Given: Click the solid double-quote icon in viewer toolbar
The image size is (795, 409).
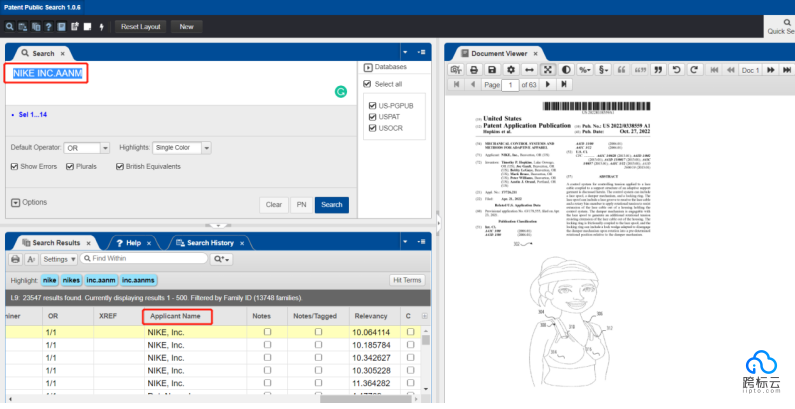Looking at the screenshot, I should [658, 70].
